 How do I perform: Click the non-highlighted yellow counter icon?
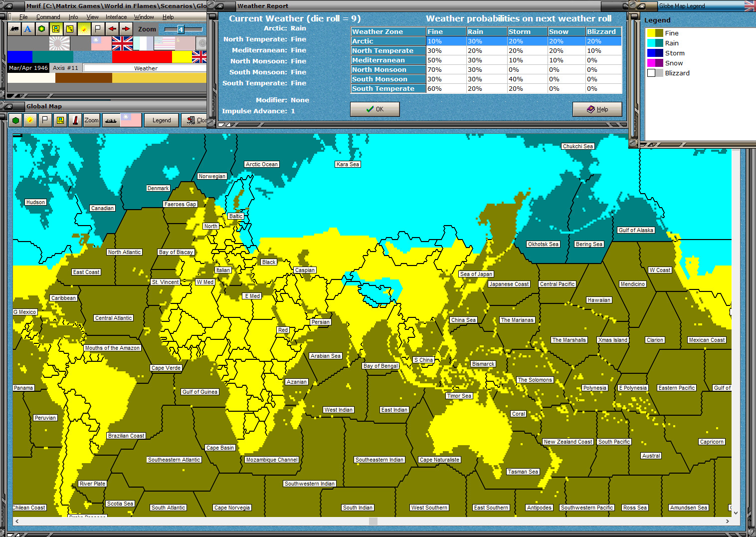tap(70, 29)
